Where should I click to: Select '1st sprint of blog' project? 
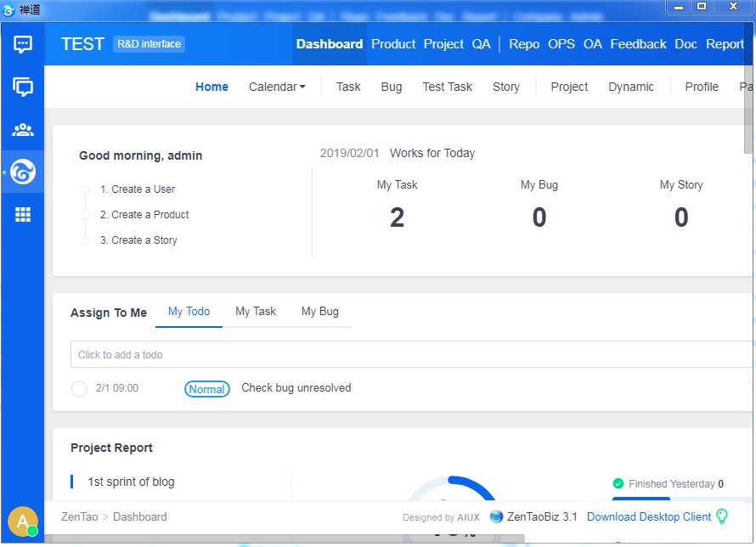pyautogui.click(x=131, y=482)
